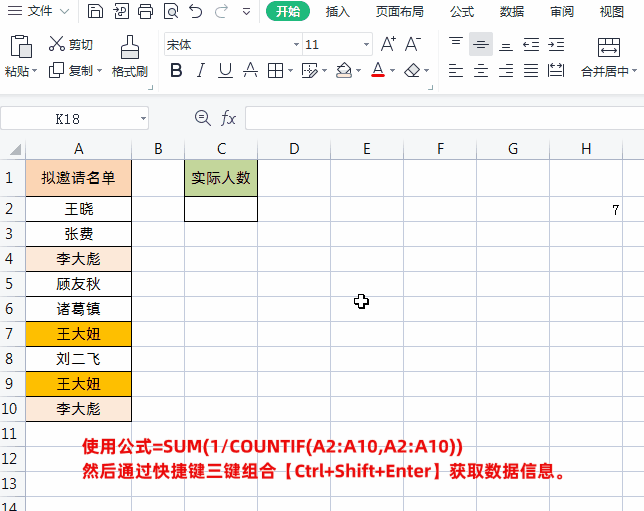This screenshot has width=644, height=511.
Task: Center text horizontally
Action: pyautogui.click(x=481, y=71)
